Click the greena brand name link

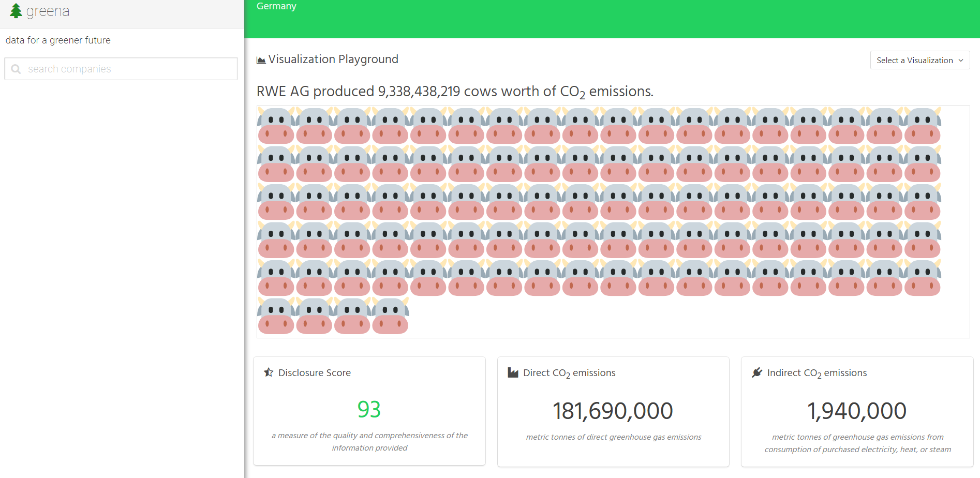[x=48, y=11]
